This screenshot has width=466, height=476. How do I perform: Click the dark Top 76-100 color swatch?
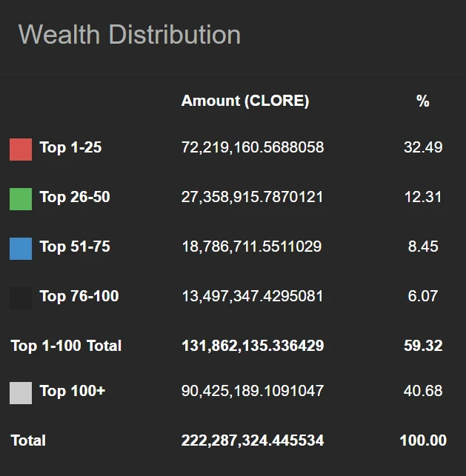click(21, 298)
